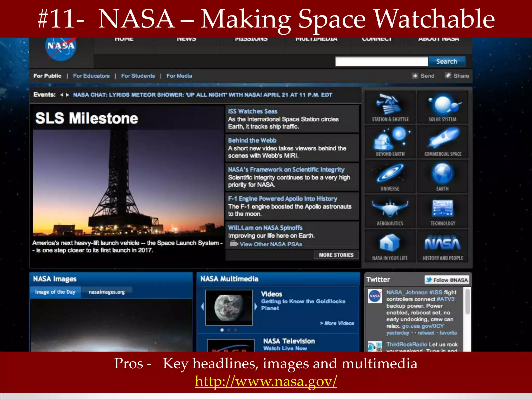This screenshot has height=399, width=532.
Task: Open the Earth globe icon
Action: pos(443,177)
